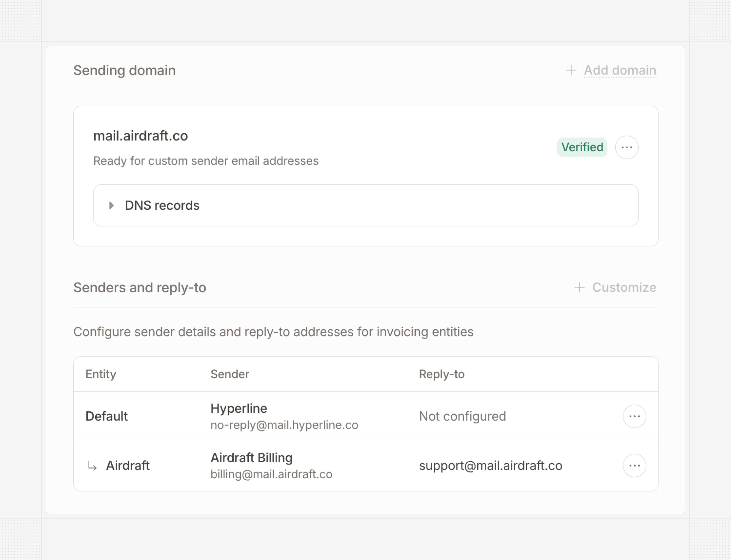Click billing@mail.airdraft.co sender address
This screenshot has height=560, width=731.
(x=271, y=474)
